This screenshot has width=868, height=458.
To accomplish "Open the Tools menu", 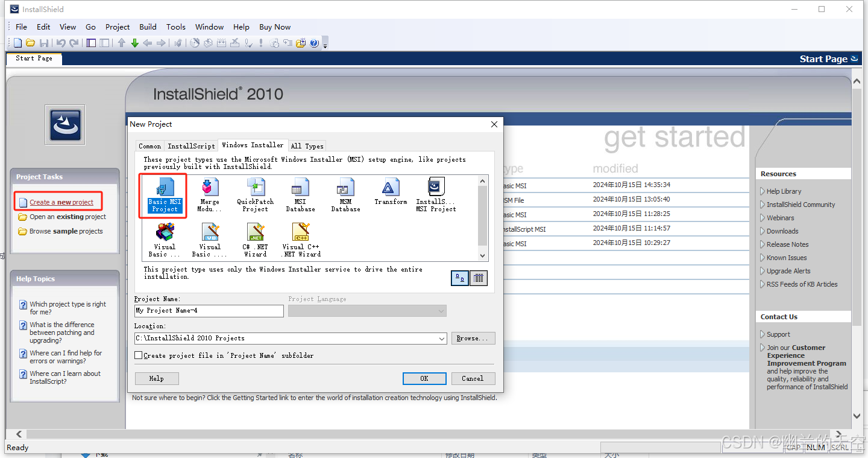I will pos(176,27).
